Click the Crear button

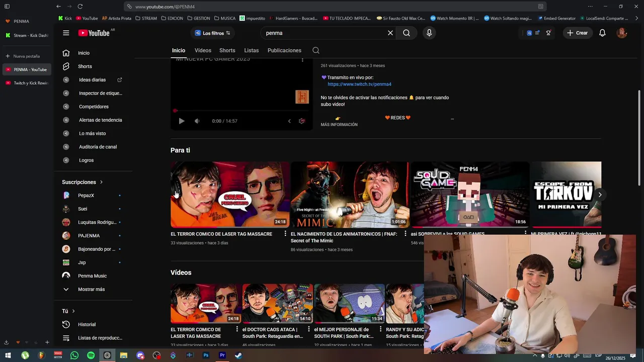[x=577, y=33]
